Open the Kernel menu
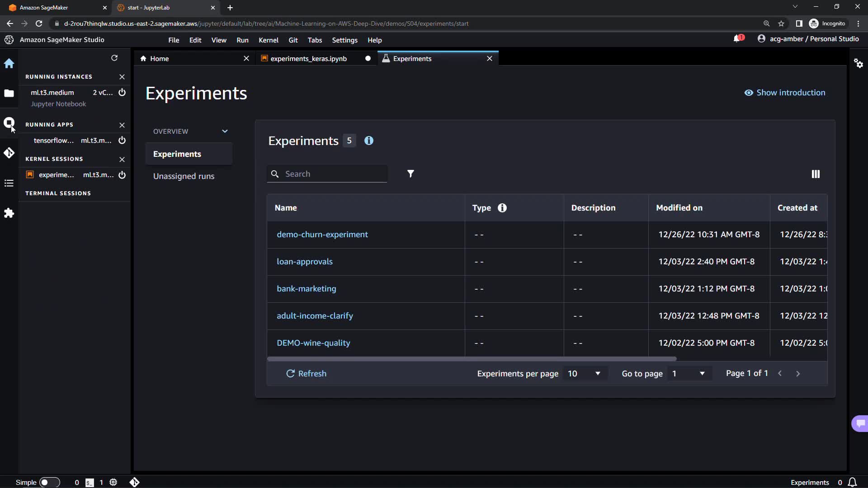The height and width of the screenshot is (488, 868). [x=268, y=40]
